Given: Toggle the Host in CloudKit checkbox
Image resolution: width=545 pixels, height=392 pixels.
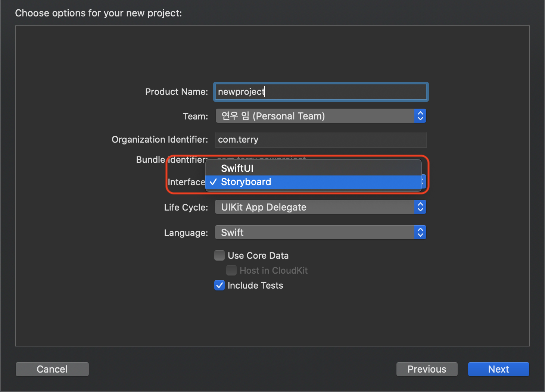Looking at the screenshot, I should [x=231, y=270].
